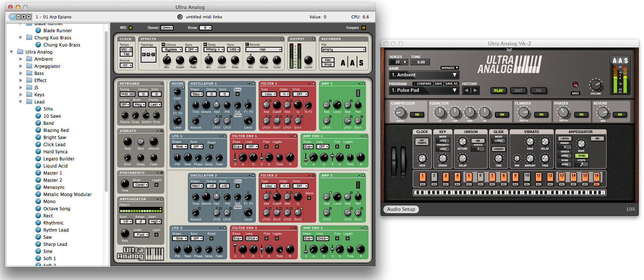Switch to the FX tab in VA-2

coord(538,91)
